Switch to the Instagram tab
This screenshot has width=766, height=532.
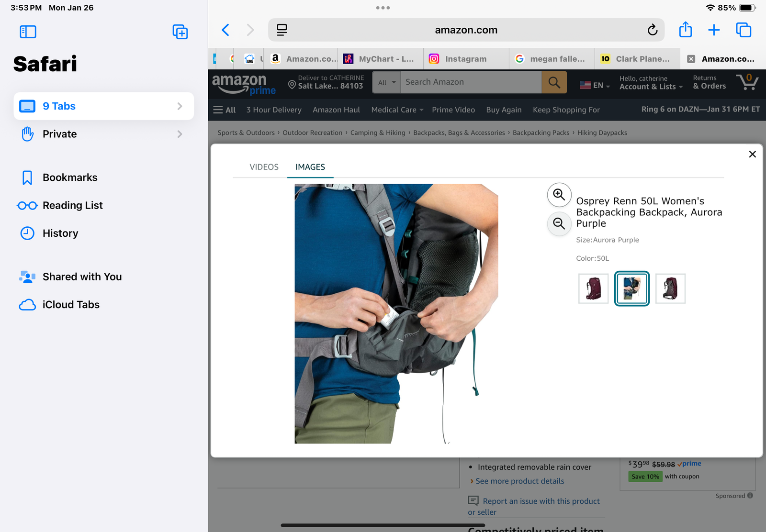pos(465,59)
